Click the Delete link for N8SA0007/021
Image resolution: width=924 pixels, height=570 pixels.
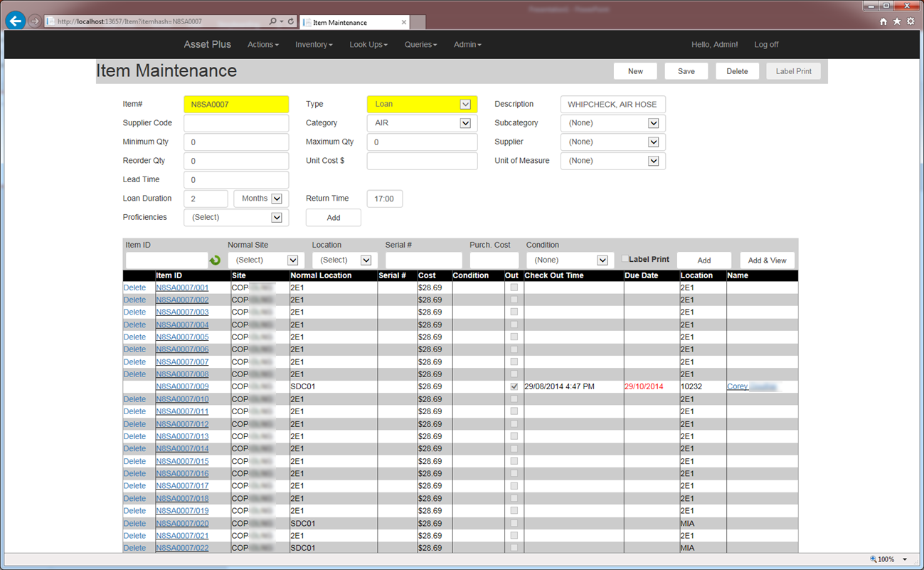(134, 536)
